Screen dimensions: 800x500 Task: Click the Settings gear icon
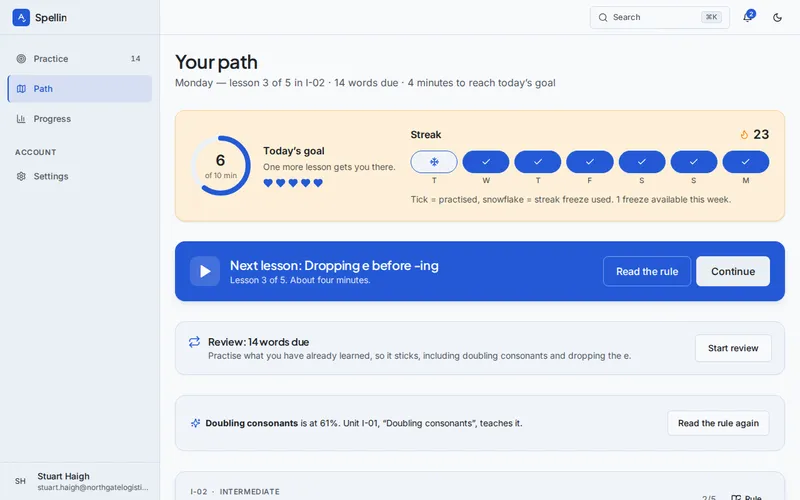pos(21,177)
